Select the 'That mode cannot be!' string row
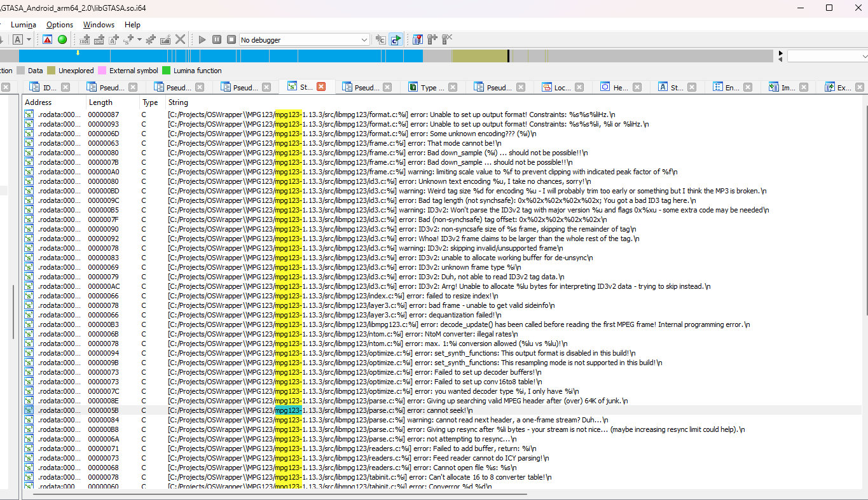Image resolution: width=868 pixels, height=500 pixels. [442, 143]
